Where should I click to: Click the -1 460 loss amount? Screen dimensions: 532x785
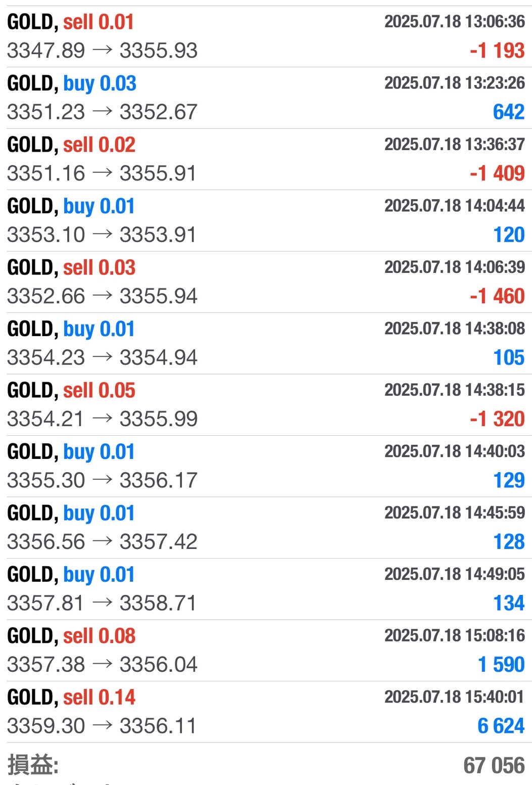[x=497, y=296]
